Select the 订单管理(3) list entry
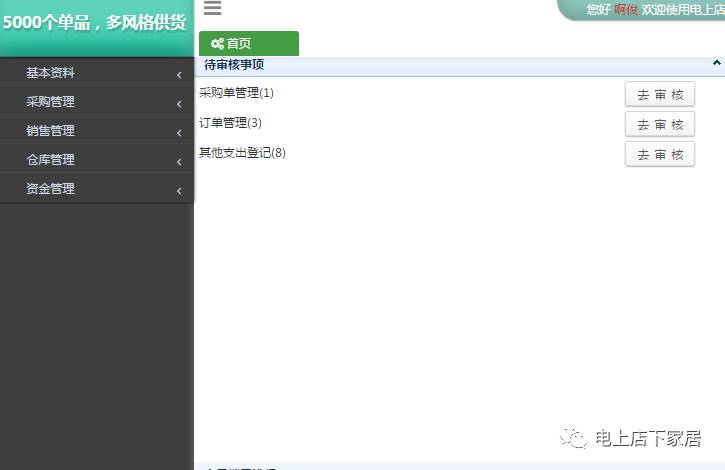 (230, 123)
